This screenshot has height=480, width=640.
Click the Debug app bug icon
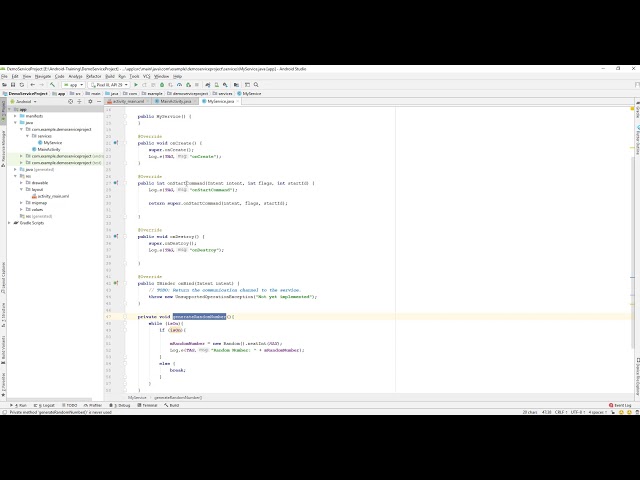162,85
